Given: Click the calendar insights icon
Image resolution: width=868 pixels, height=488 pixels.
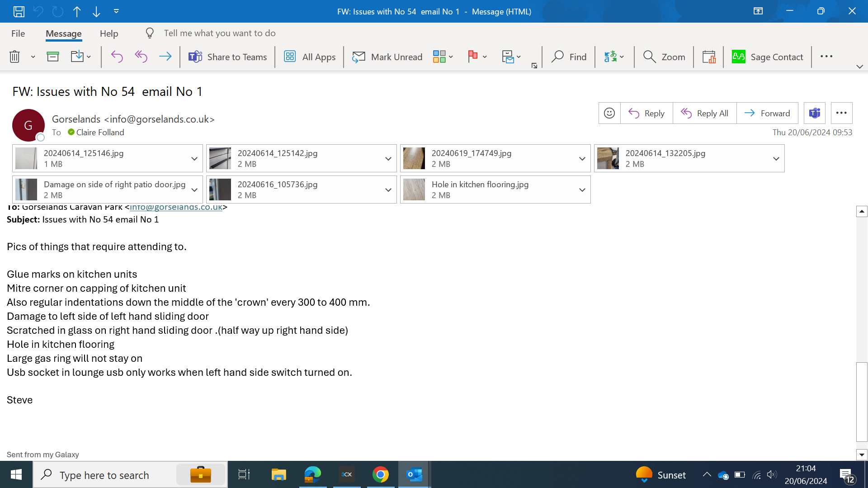Looking at the screenshot, I should (x=708, y=57).
